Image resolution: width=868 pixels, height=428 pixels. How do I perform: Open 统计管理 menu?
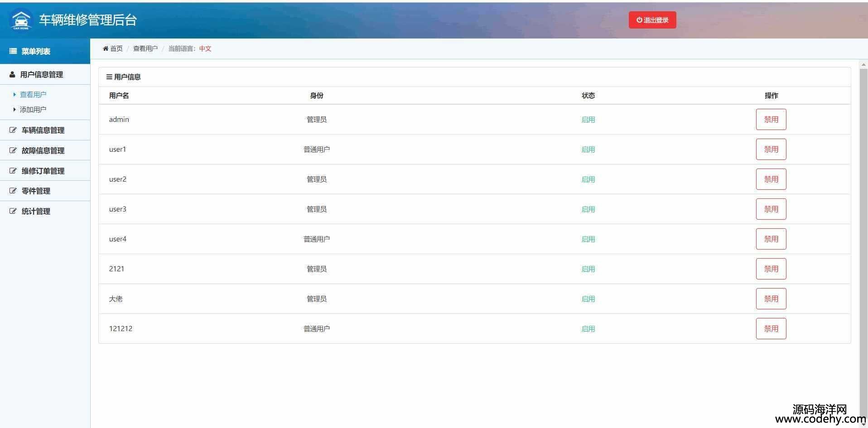click(x=45, y=211)
